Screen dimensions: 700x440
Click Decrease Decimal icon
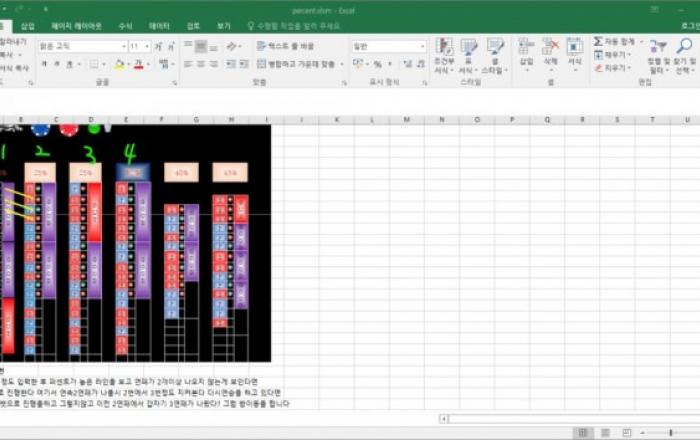[421, 64]
